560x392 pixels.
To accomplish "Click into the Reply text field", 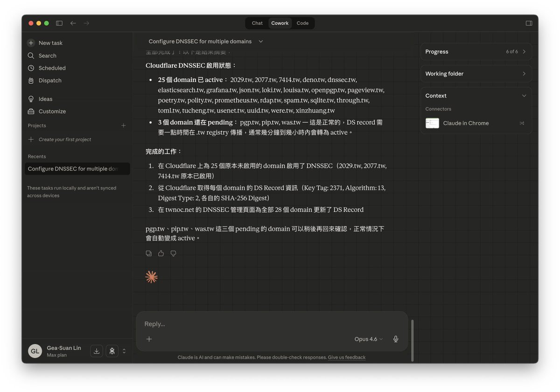I will pos(272,324).
